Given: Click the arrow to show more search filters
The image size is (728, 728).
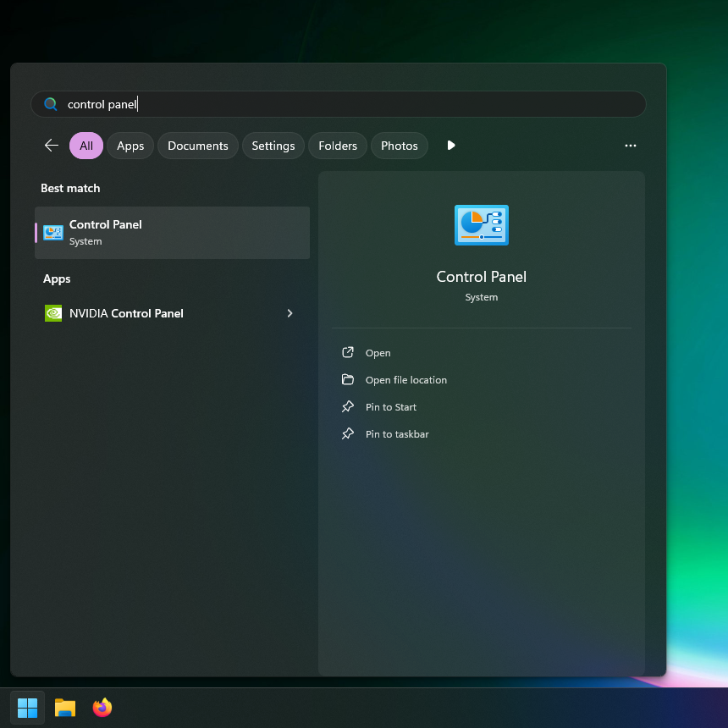Looking at the screenshot, I should click(x=451, y=145).
